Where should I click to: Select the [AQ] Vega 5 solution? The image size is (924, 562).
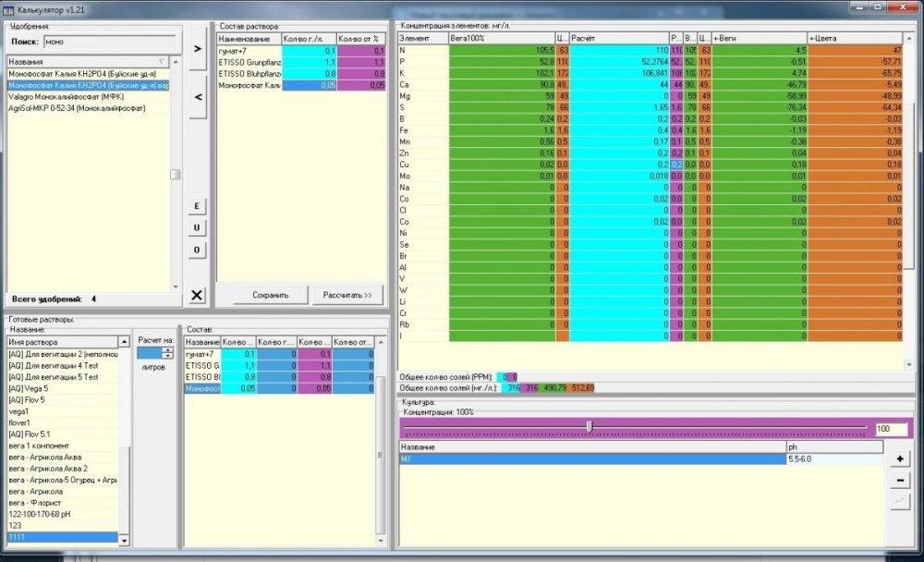(x=63, y=388)
